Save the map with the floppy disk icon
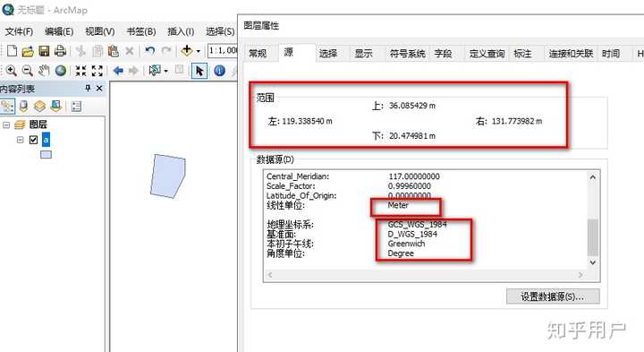 44,50
